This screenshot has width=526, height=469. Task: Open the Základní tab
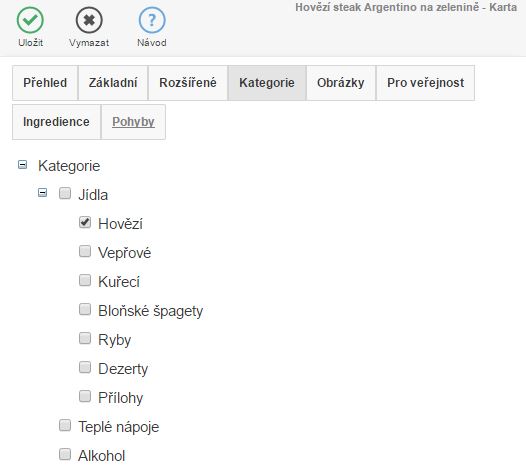click(113, 83)
